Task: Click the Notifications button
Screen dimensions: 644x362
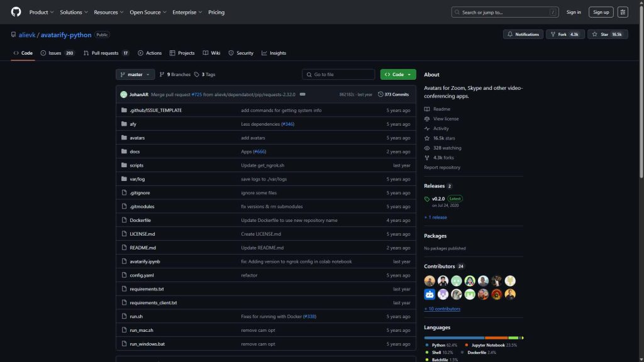Action: [x=523, y=35]
